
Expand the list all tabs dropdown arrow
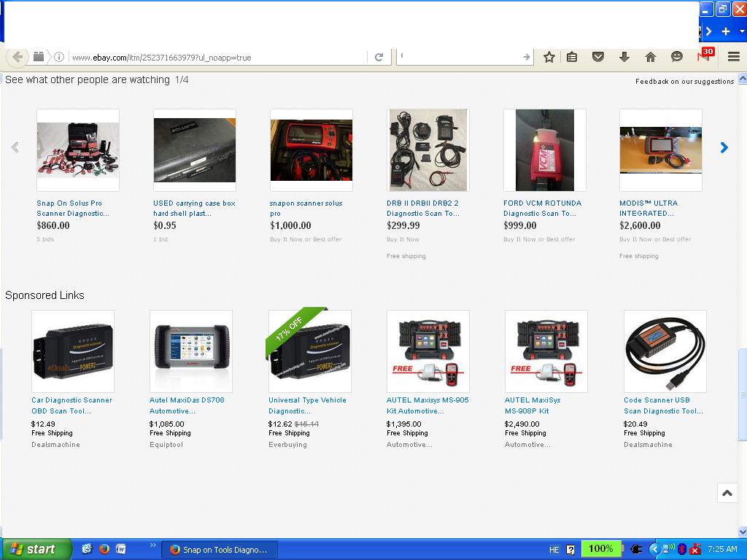[x=742, y=31]
